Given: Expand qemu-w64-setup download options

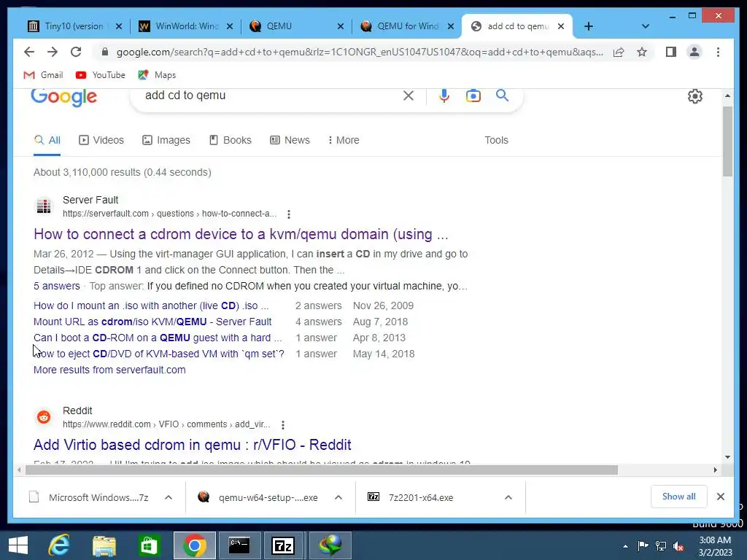Looking at the screenshot, I should point(338,497).
